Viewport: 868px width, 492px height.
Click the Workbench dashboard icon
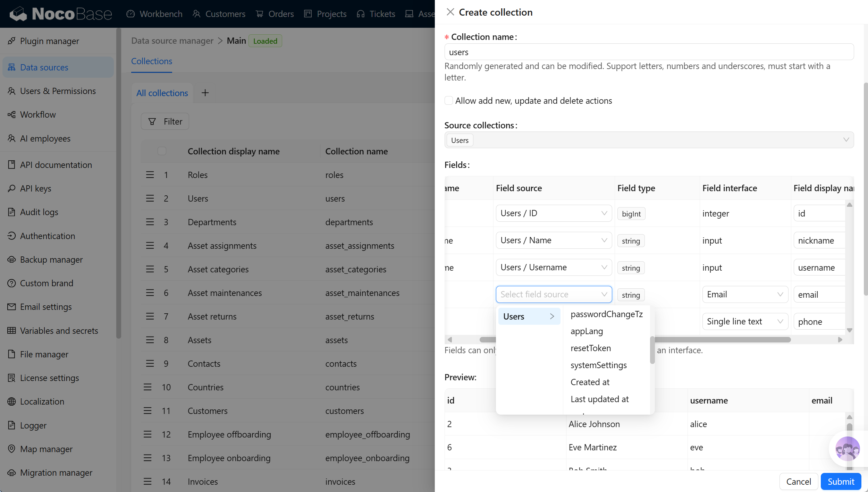[x=130, y=14]
